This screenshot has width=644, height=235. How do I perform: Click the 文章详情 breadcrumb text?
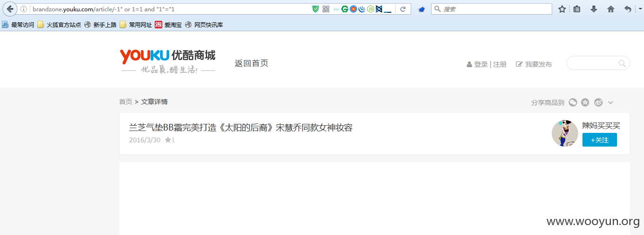tap(154, 102)
